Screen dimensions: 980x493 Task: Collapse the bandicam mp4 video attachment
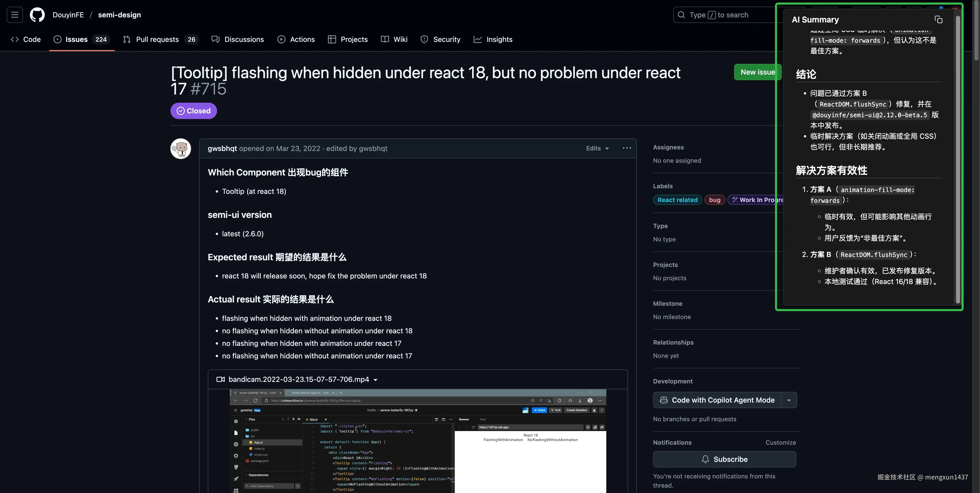(x=375, y=380)
